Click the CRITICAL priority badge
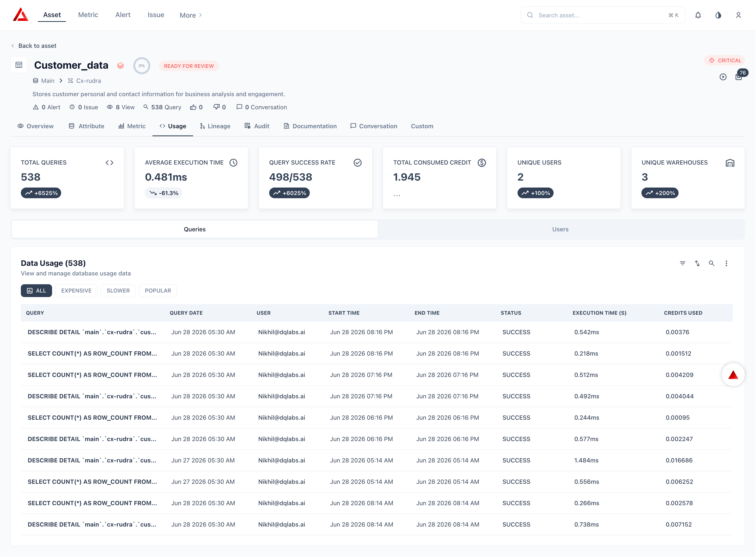This screenshot has width=756, height=557. tap(725, 60)
